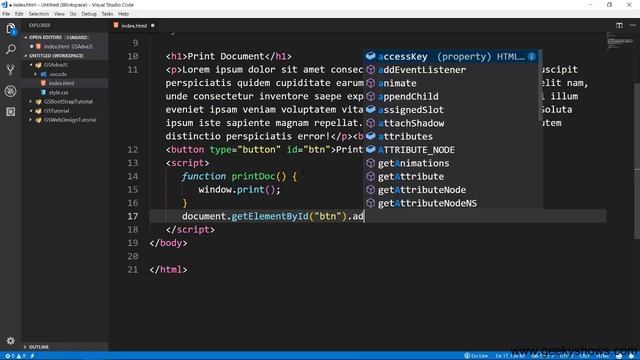
Task: Select the attachShadow suggestion
Action: (x=451, y=123)
